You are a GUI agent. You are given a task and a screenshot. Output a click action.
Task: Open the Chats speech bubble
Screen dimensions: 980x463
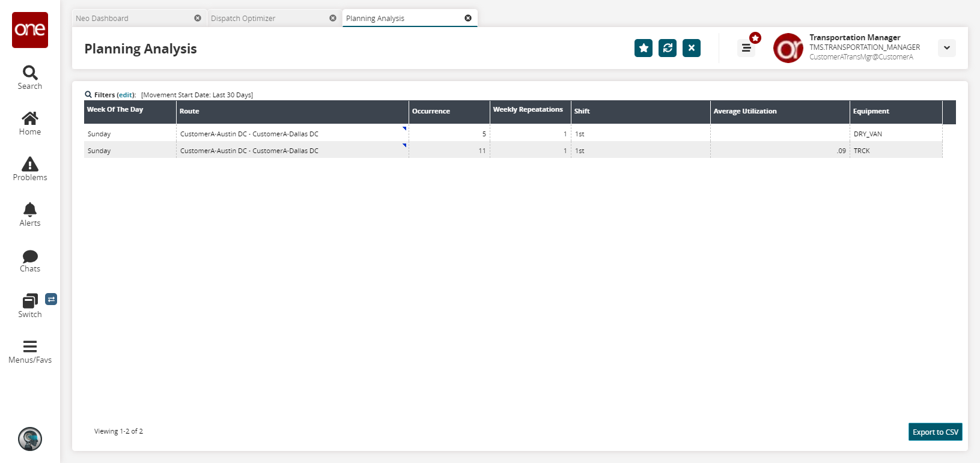click(x=30, y=260)
